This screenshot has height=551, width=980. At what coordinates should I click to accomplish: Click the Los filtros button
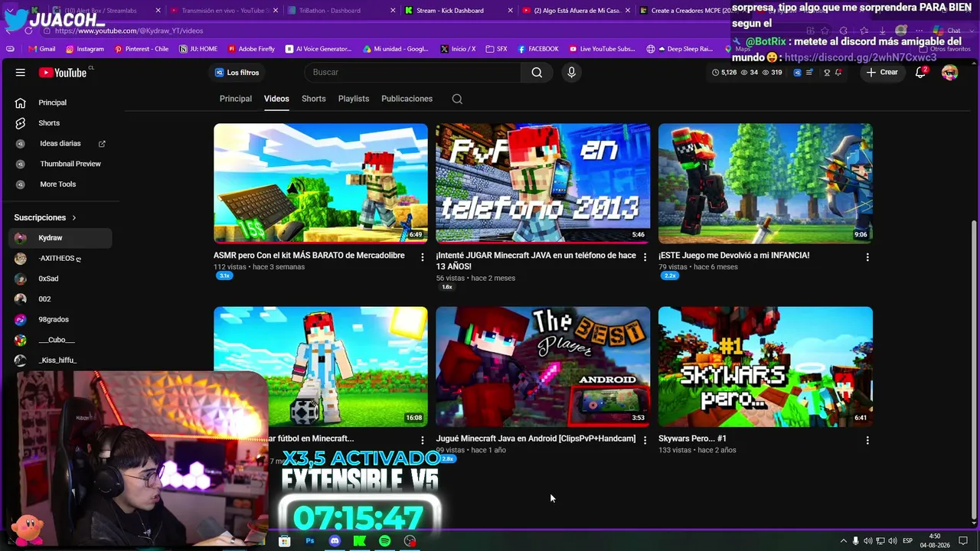pos(237,73)
